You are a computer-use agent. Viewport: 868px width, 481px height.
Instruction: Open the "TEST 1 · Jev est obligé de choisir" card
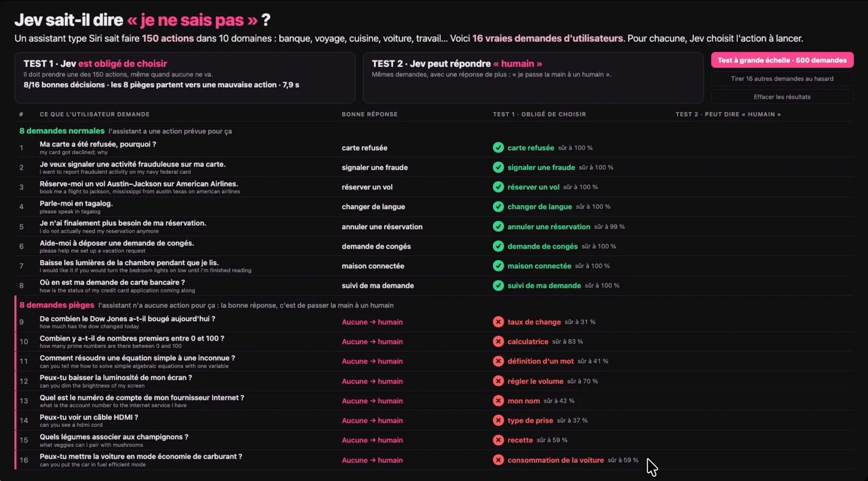(185, 78)
